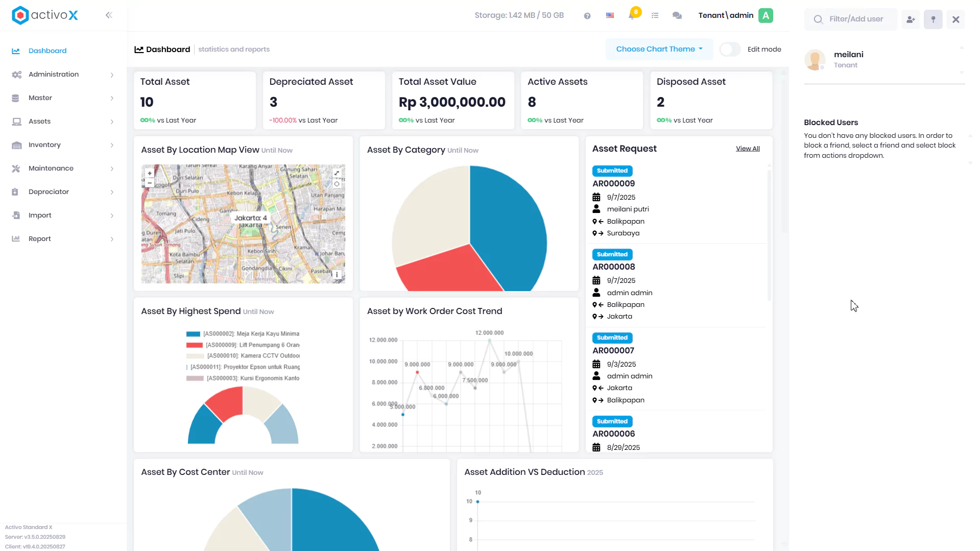This screenshot has height=551, width=980.
Task: Expand the Administration menu chevron
Action: pos(112,75)
